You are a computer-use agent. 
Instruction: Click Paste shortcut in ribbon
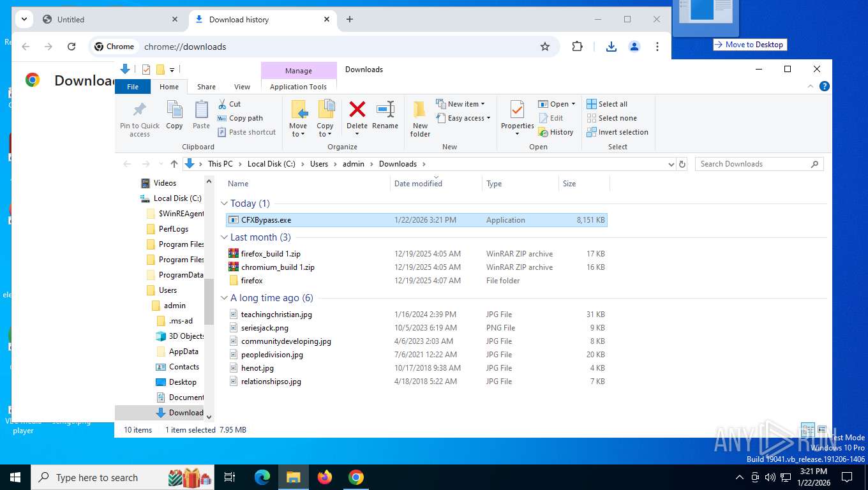tap(247, 132)
